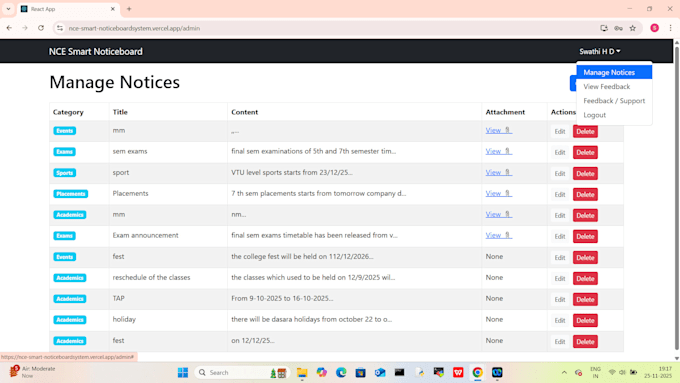Select View Feedback menu item

tap(614, 87)
